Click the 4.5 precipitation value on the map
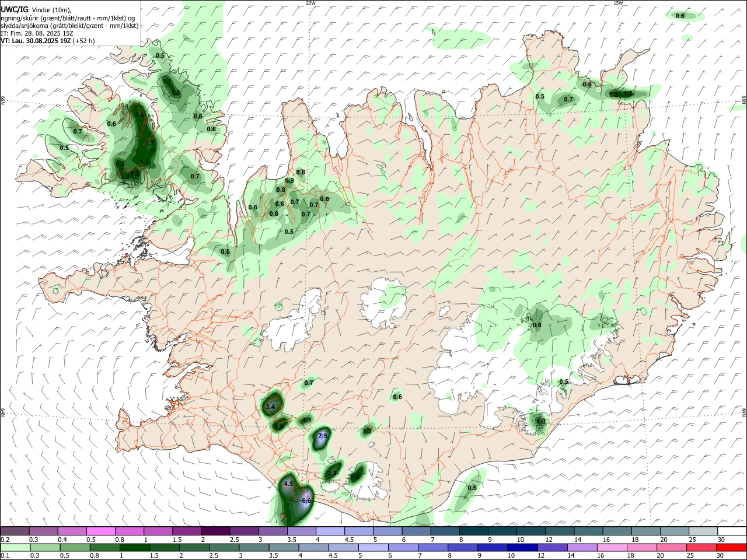This screenshot has width=747, height=560. click(x=288, y=484)
